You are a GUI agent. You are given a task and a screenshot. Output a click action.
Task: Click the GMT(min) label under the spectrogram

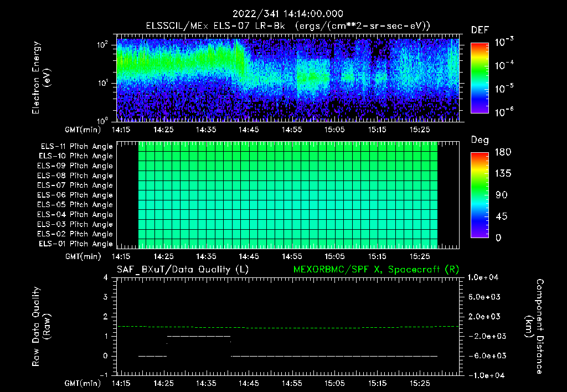[x=83, y=130]
